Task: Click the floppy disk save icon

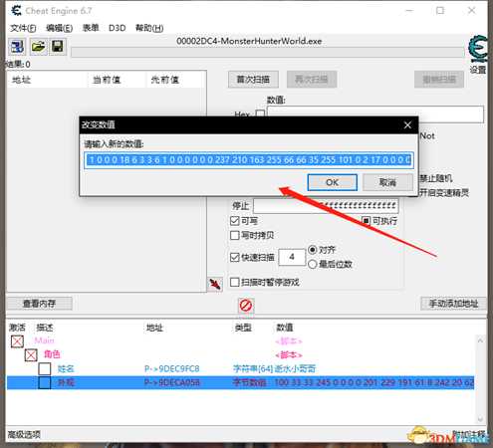Action: click(x=58, y=47)
